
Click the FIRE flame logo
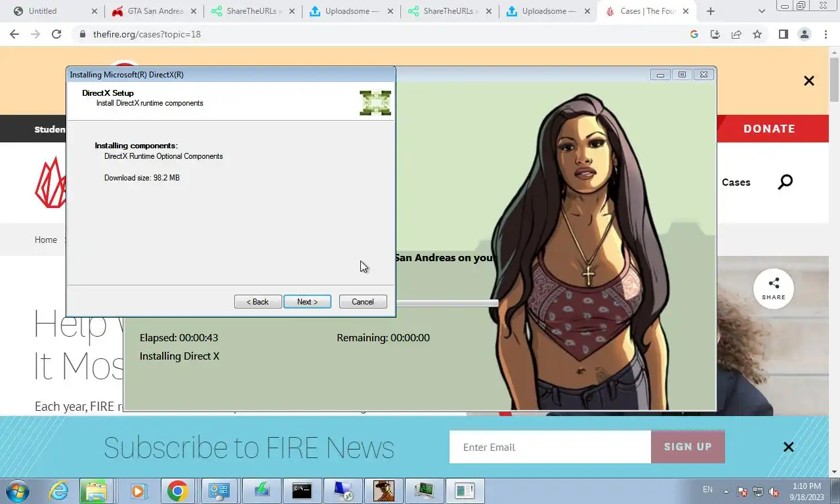(50, 182)
